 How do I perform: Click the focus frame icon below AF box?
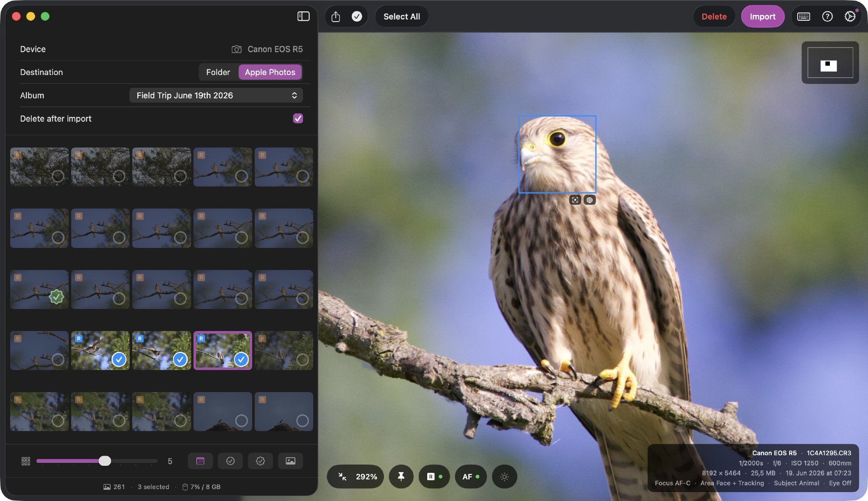tap(575, 200)
